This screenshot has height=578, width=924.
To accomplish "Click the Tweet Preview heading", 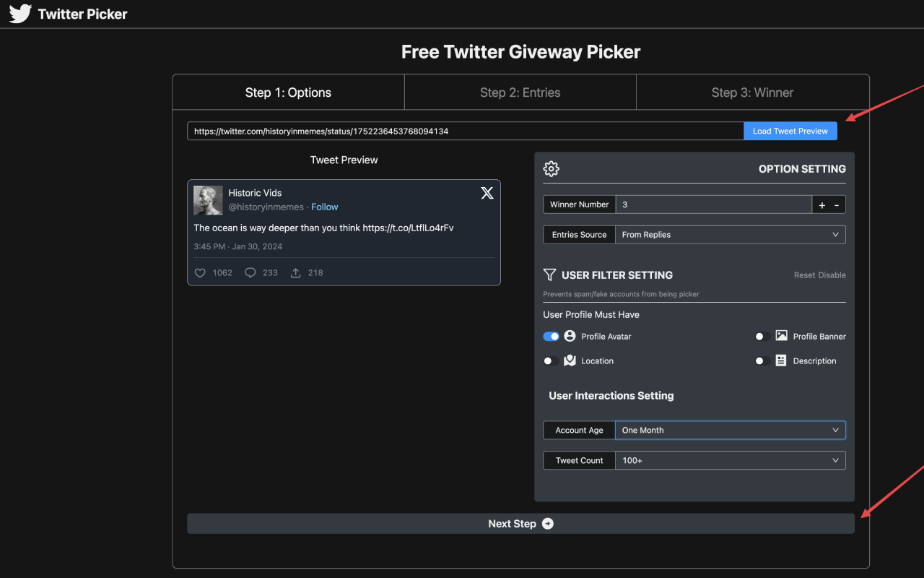I will click(x=344, y=160).
